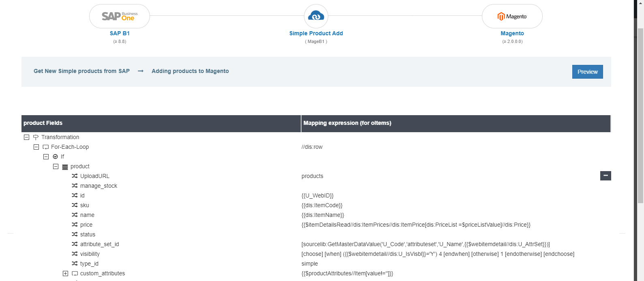Click 'Get New Simple products from SAP' text
The height and width of the screenshot is (281, 644).
pos(81,71)
